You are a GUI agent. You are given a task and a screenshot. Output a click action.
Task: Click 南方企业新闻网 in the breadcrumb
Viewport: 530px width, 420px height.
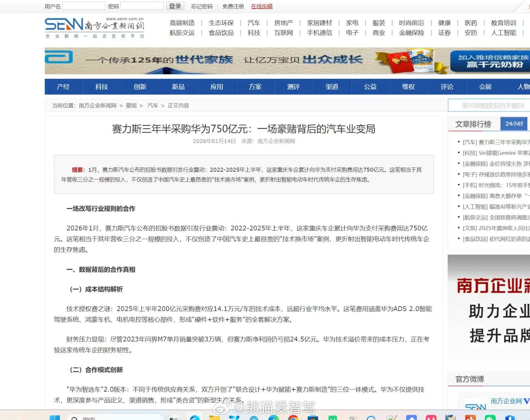(98, 106)
